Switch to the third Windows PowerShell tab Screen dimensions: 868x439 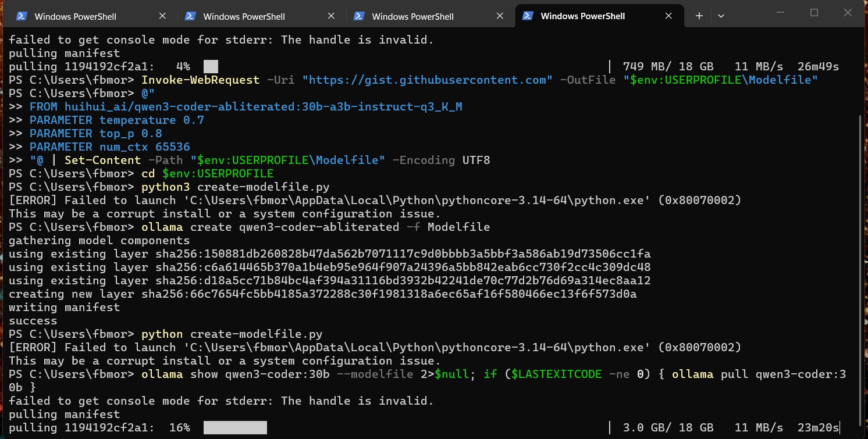coord(413,16)
